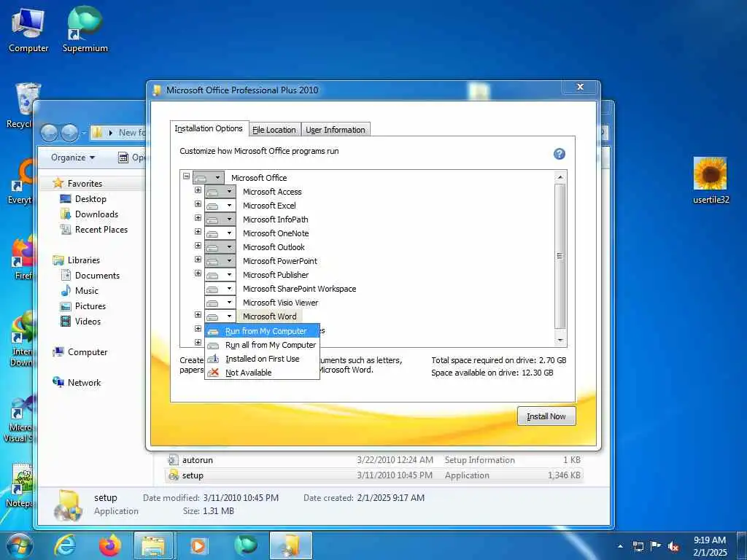Click the Start button orb

tap(19, 545)
